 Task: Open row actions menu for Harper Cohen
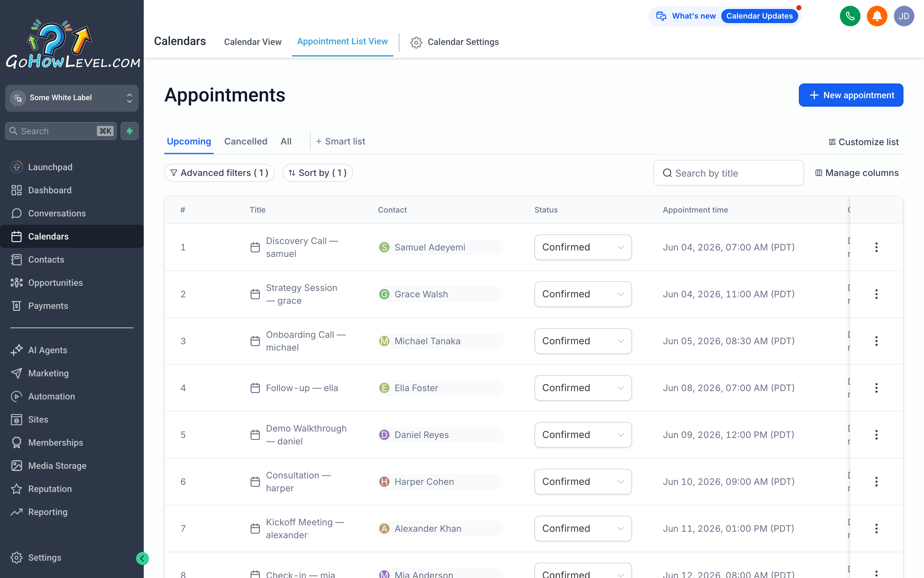point(876,482)
